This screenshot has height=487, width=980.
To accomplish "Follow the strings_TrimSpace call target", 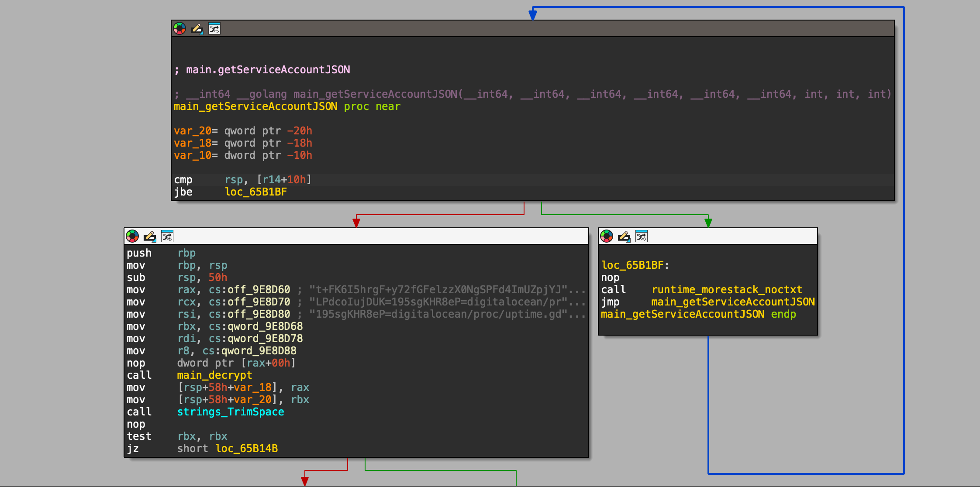I will [x=231, y=412].
